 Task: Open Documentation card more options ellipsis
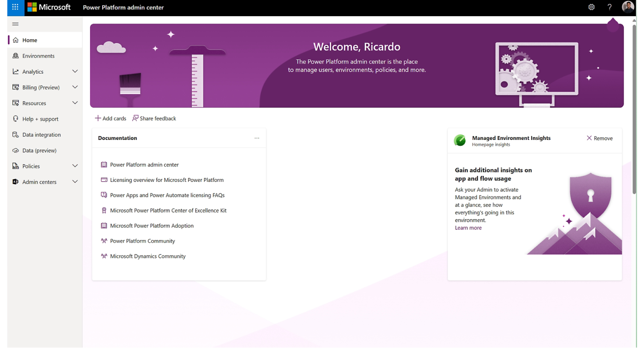pos(257,138)
